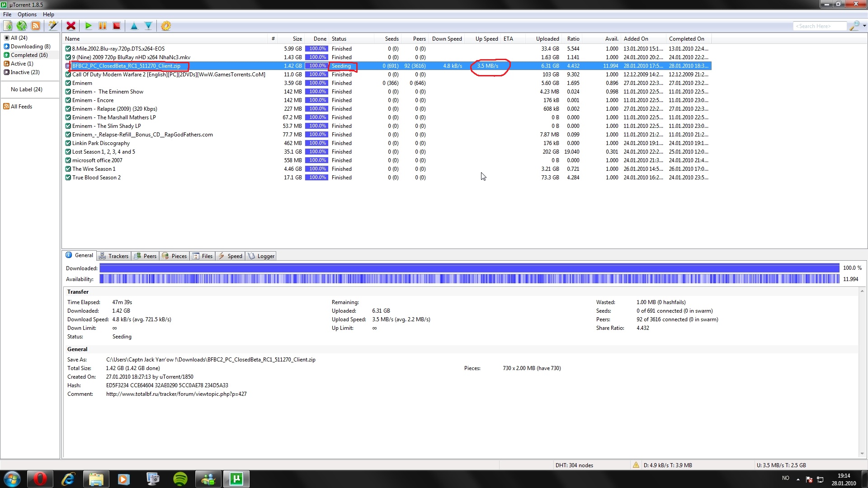Click the Action Center flag tray icon
The height and width of the screenshot is (488, 868).
(809, 479)
